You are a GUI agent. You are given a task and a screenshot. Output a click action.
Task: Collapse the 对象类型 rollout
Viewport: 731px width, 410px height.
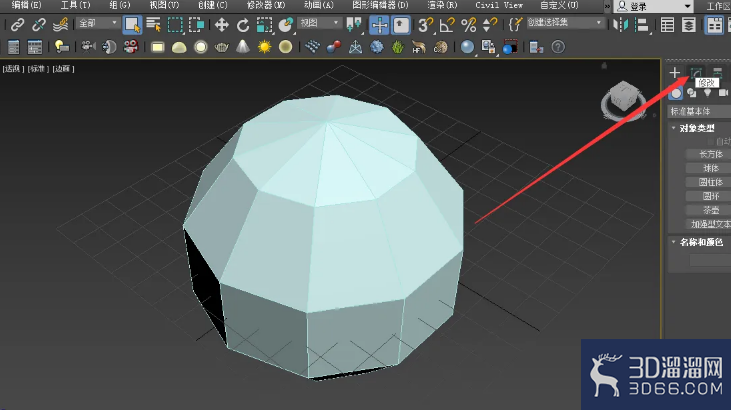(673, 128)
